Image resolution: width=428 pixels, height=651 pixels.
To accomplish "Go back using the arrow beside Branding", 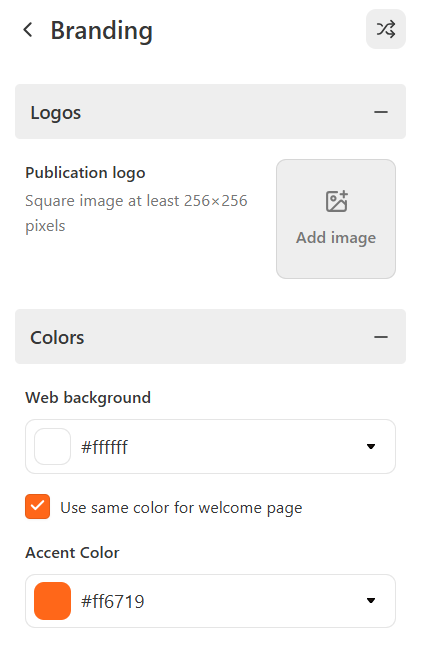I will [28, 30].
